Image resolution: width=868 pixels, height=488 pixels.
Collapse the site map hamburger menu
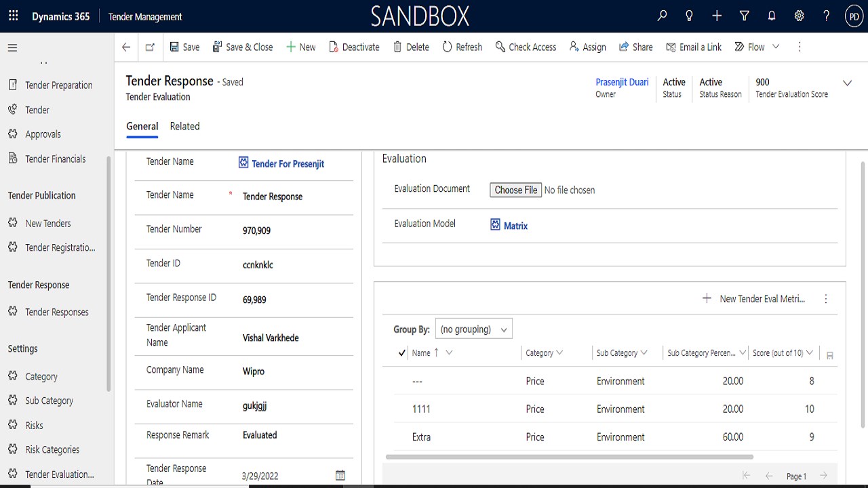[x=12, y=48]
